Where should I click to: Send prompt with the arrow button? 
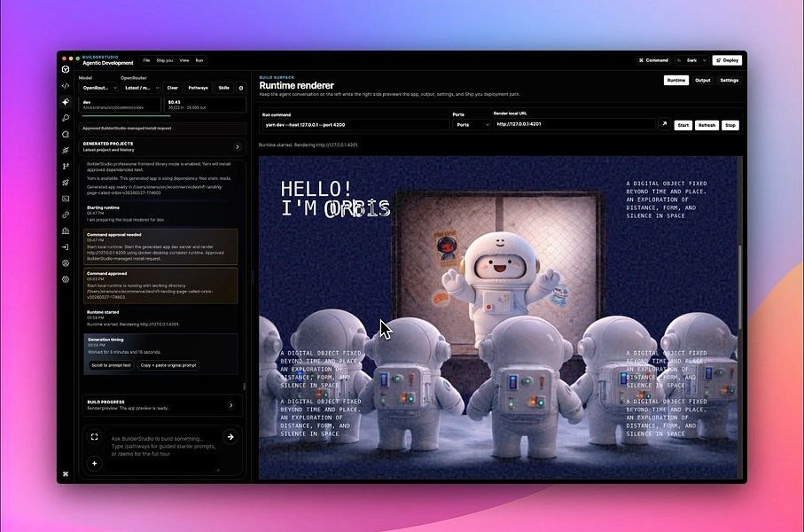(230, 436)
